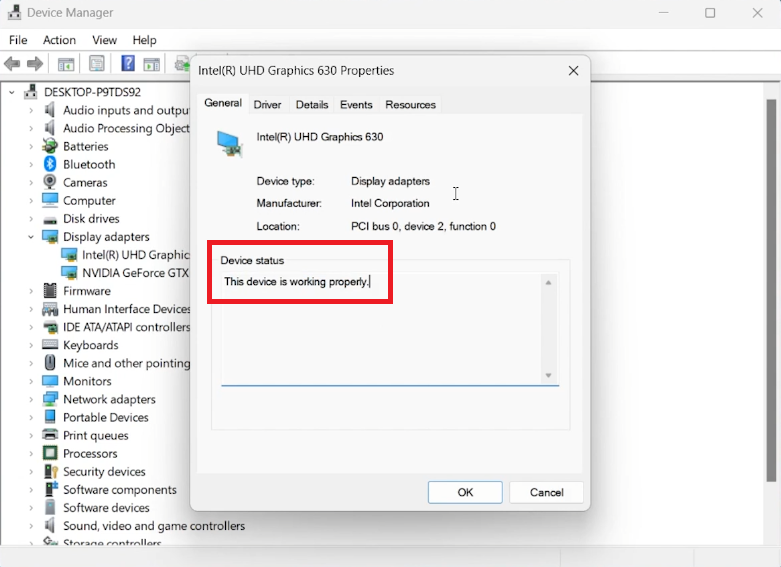This screenshot has width=781, height=567.
Task: Click the Device Manager main window scrollbar
Action: (771, 290)
